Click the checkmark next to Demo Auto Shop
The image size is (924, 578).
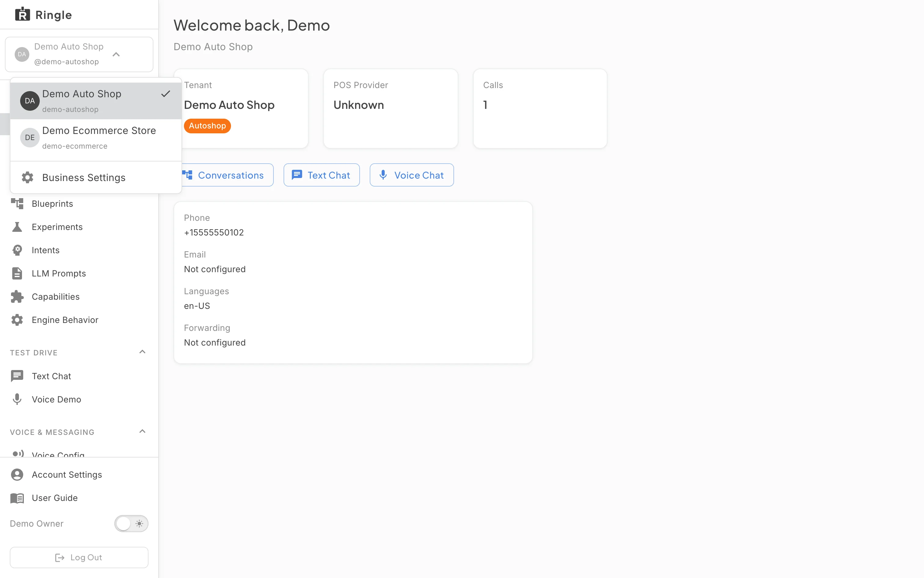166,94
